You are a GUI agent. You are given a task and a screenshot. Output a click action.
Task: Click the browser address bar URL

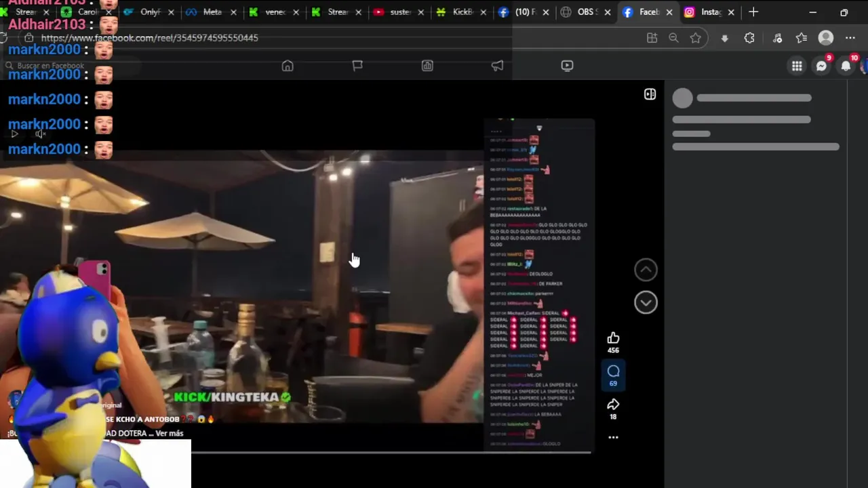pyautogui.click(x=149, y=38)
